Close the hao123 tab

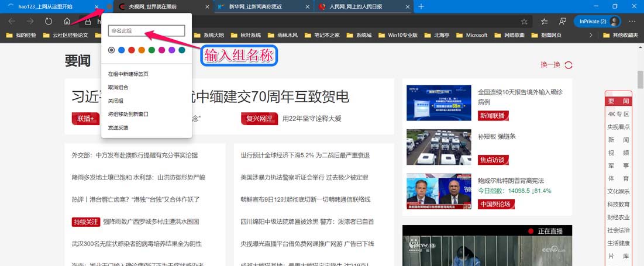[x=97, y=6]
